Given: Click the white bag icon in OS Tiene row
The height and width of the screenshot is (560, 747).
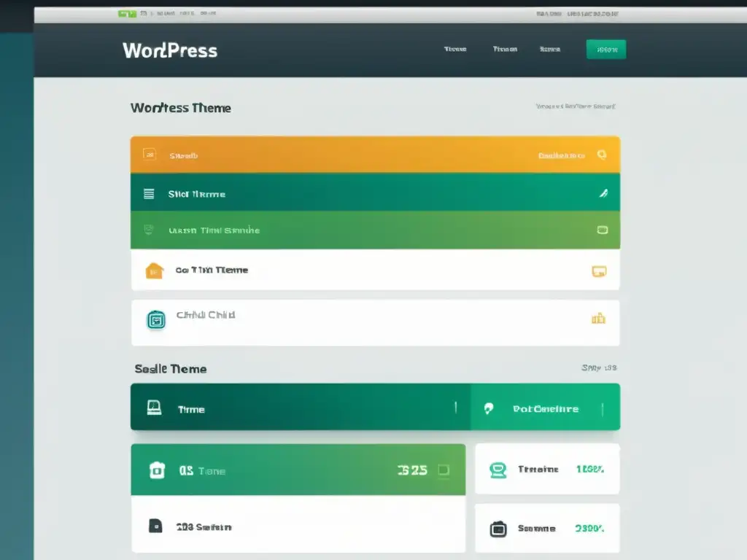Looking at the screenshot, I should click(158, 470).
